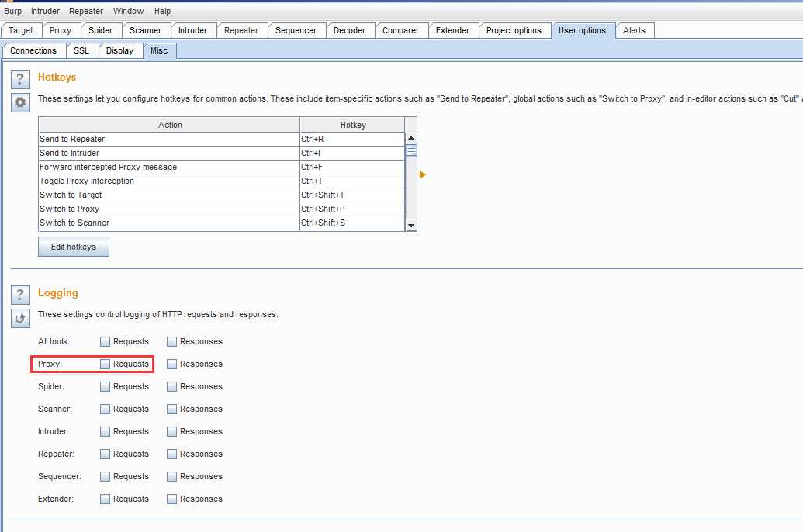The width and height of the screenshot is (803, 532).
Task: Switch to the Spider tab
Action: [100, 31]
